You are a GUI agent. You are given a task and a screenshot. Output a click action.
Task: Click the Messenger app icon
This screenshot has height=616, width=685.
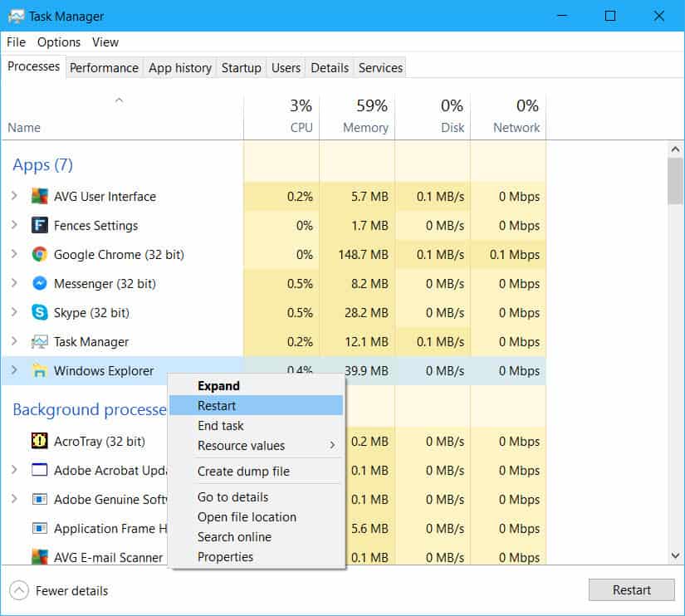(x=37, y=283)
